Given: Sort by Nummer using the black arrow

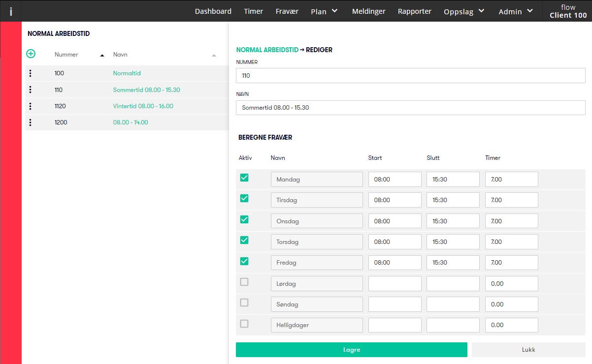Looking at the screenshot, I should (x=102, y=56).
